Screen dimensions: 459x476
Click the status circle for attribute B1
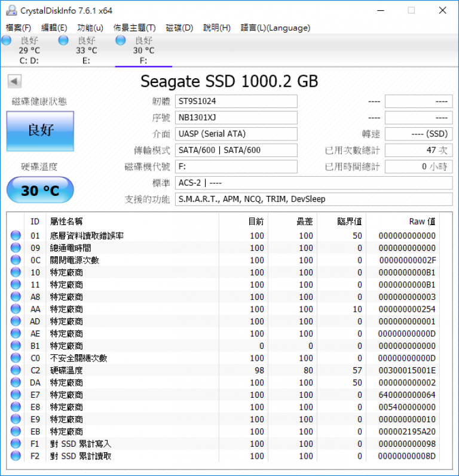(x=16, y=345)
